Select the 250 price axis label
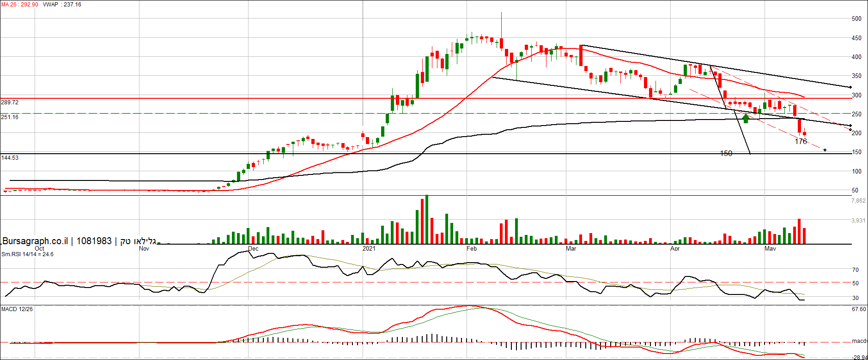The height and width of the screenshot is (360, 868). pyautogui.click(x=856, y=114)
